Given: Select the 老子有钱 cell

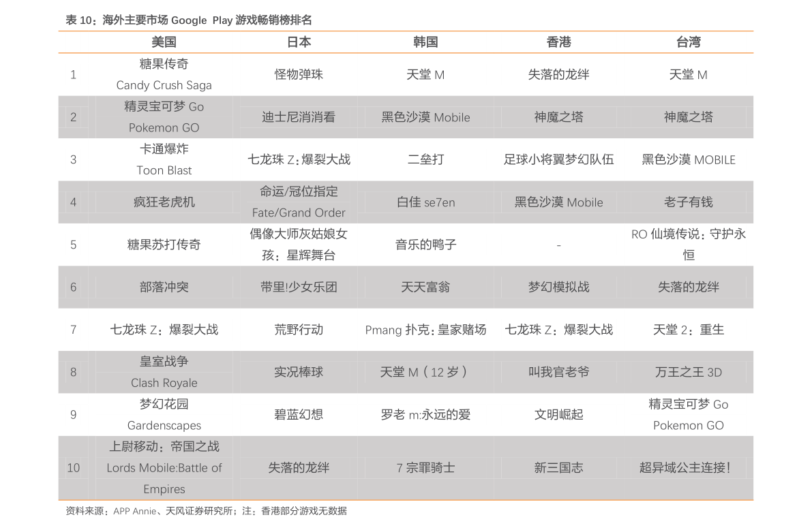Looking at the screenshot, I should (688, 202).
